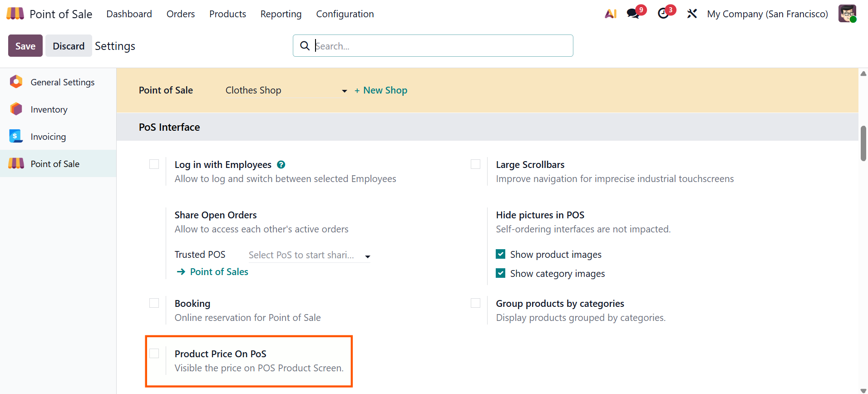Open the conversations chat icon
868x394 pixels.
pos(633,14)
